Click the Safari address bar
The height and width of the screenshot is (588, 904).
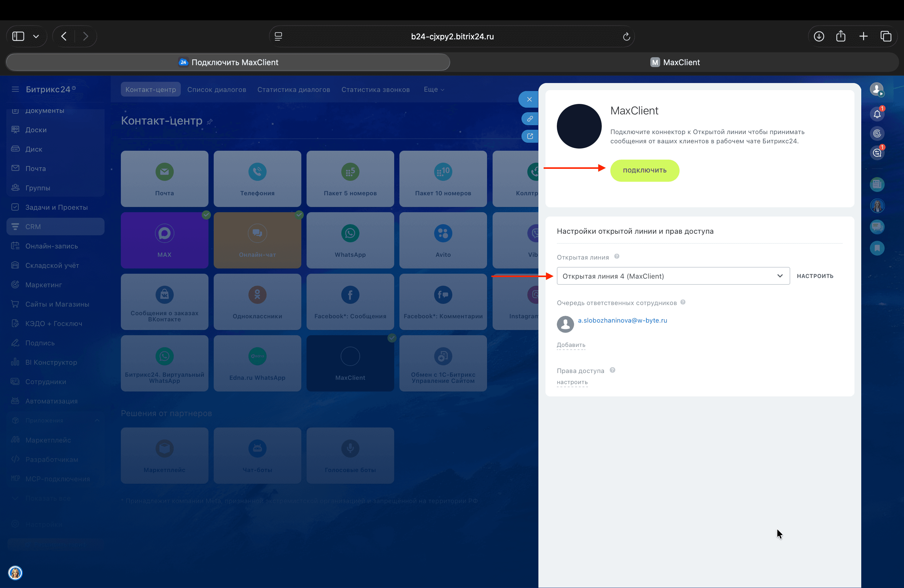(452, 37)
